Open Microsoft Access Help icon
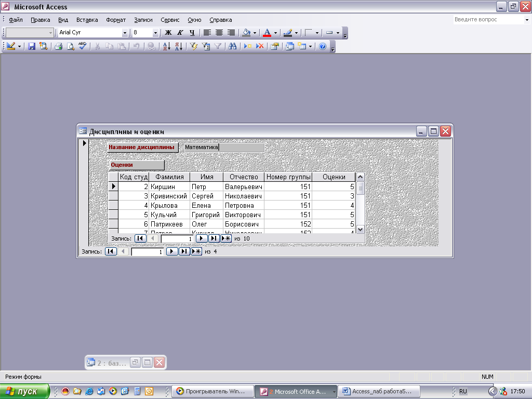 (x=323, y=46)
